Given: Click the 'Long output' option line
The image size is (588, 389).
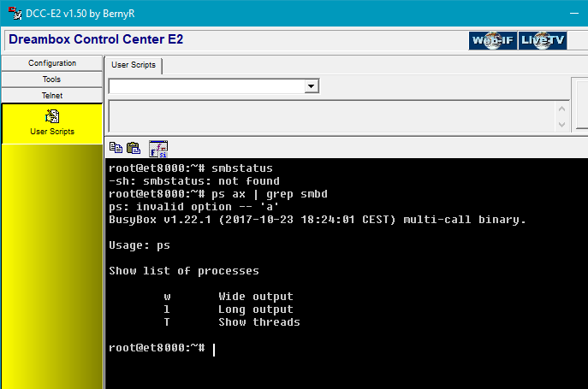Looking at the screenshot, I should coord(229,309).
